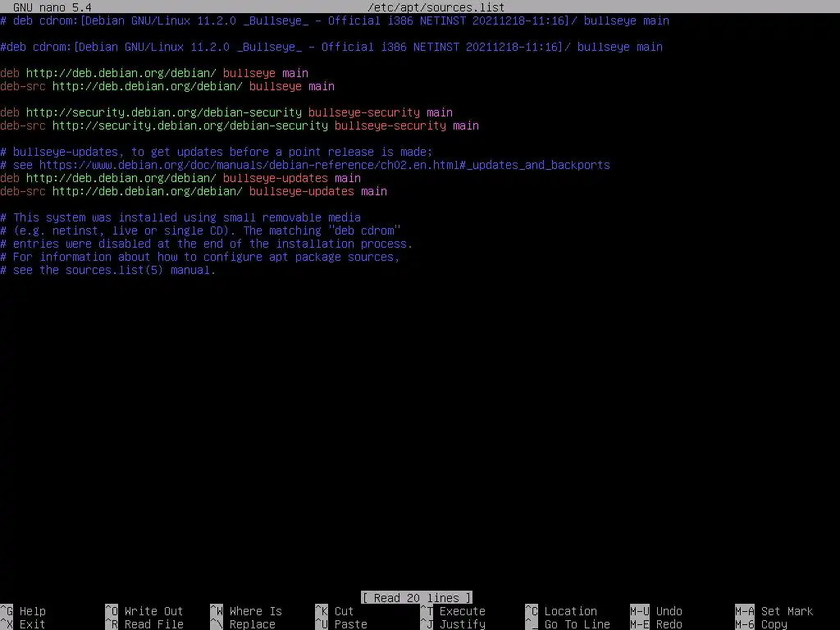This screenshot has width=840, height=630.
Task: Click the URL in the deb-src bullseye-updates line
Action: tap(148, 191)
